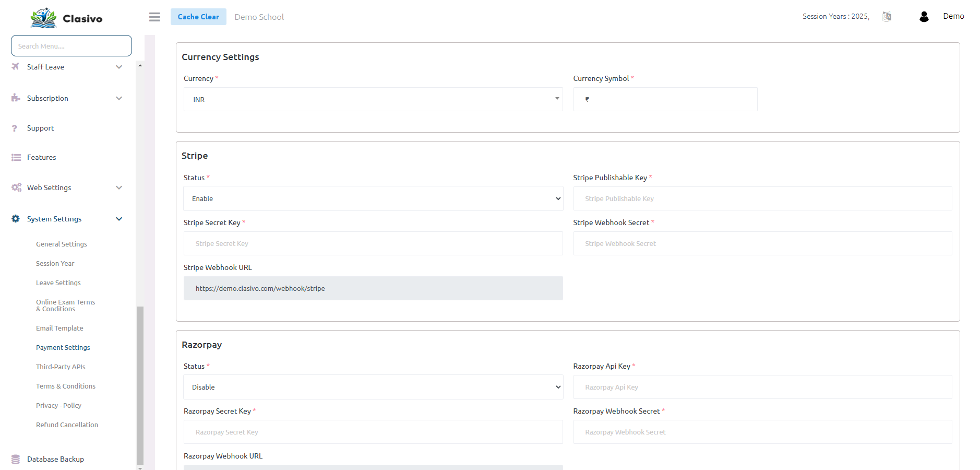Click the Web Settings menu label
This screenshot has height=470, width=980.
coord(49,187)
